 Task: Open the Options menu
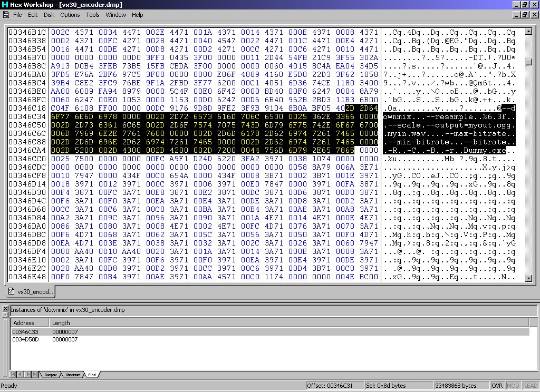click(x=70, y=15)
